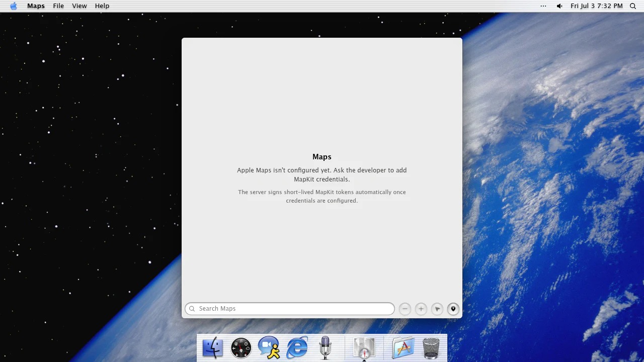Open Finder from the dock
The image size is (644, 362).
(213, 347)
